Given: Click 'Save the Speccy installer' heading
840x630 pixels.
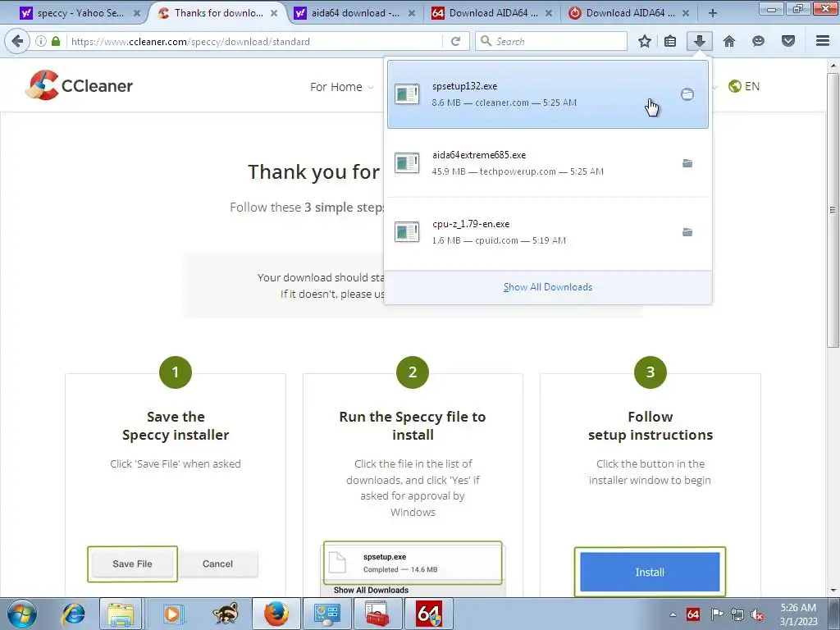Looking at the screenshot, I should pos(176,426).
